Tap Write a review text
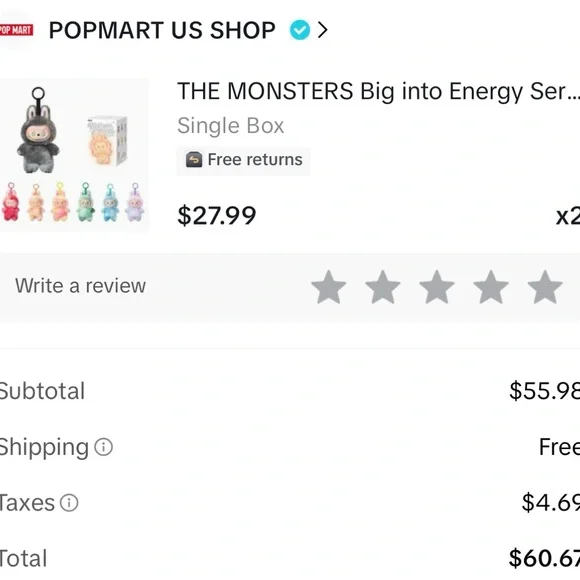The height and width of the screenshot is (580, 580). pyautogui.click(x=80, y=286)
